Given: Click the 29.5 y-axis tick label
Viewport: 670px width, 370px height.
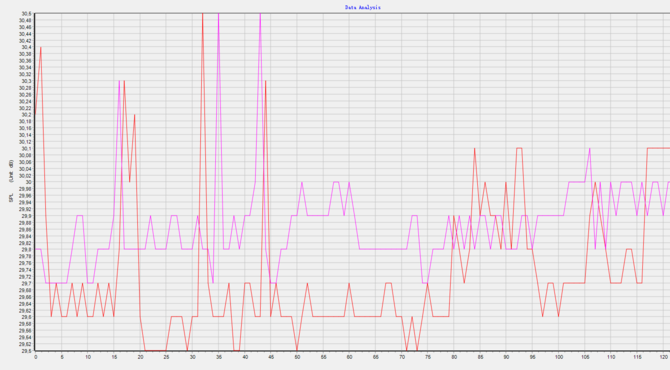Looking at the screenshot, I should coord(26,351).
